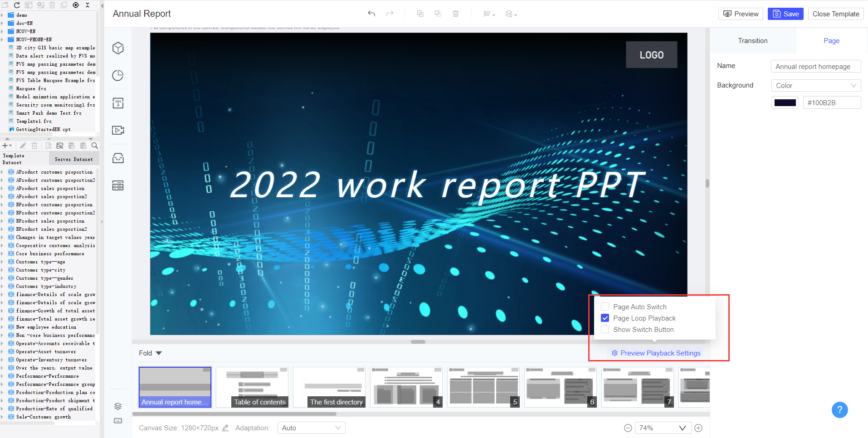Collapse the Fold thumbnail panel
The image size is (868, 438).
tap(151, 353)
